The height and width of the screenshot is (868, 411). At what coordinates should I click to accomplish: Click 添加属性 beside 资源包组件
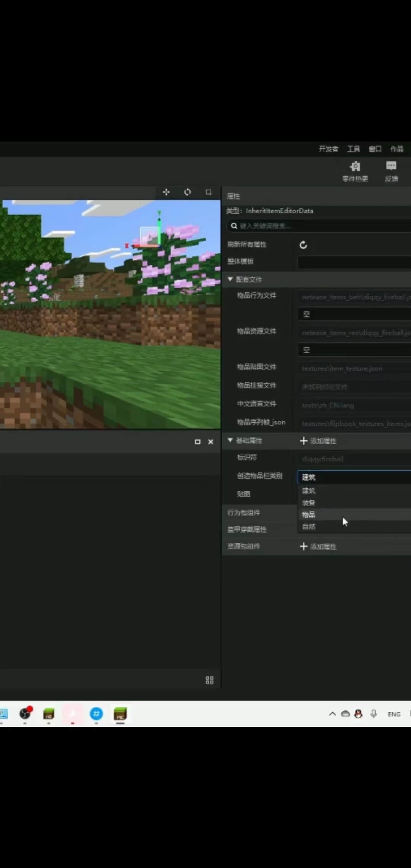tap(318, 547)
